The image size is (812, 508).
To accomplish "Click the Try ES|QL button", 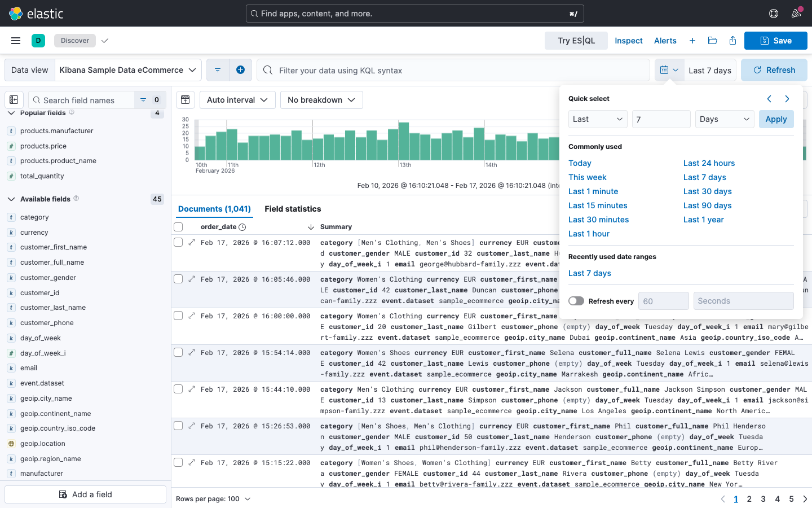I will click(576, 41).
